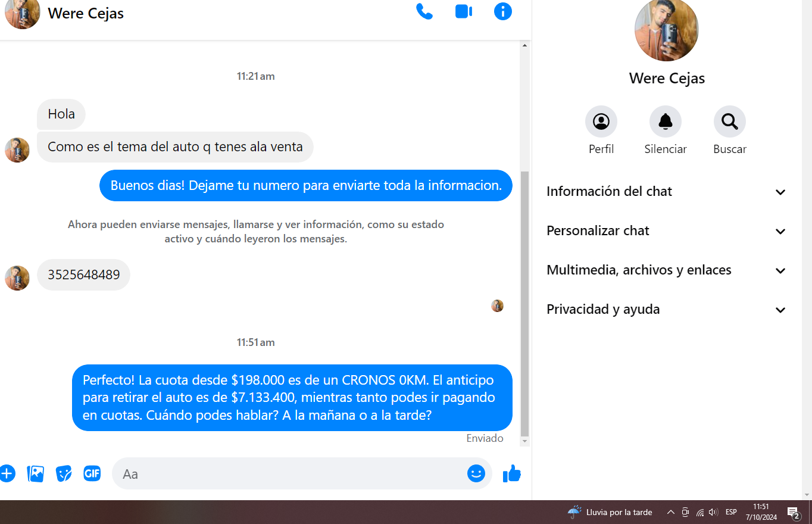Start a video call from chat header

pos(463,12)
